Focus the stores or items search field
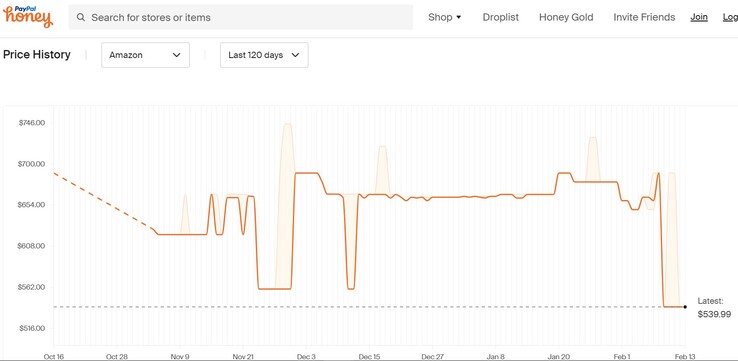The height and width of the screenshot is (361, 738). click(x=241, y=17)
